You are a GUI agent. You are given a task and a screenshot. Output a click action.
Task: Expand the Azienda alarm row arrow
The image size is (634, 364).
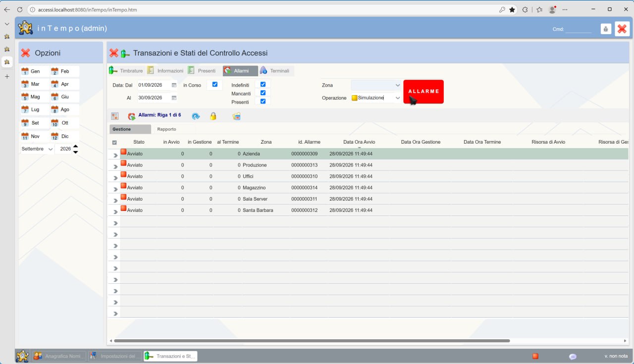115,155
